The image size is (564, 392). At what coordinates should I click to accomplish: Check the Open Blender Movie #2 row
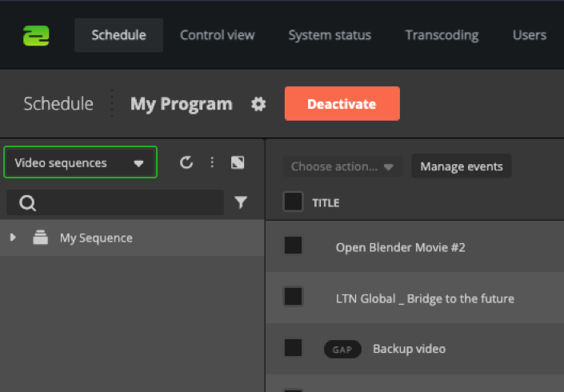[293, 246]
